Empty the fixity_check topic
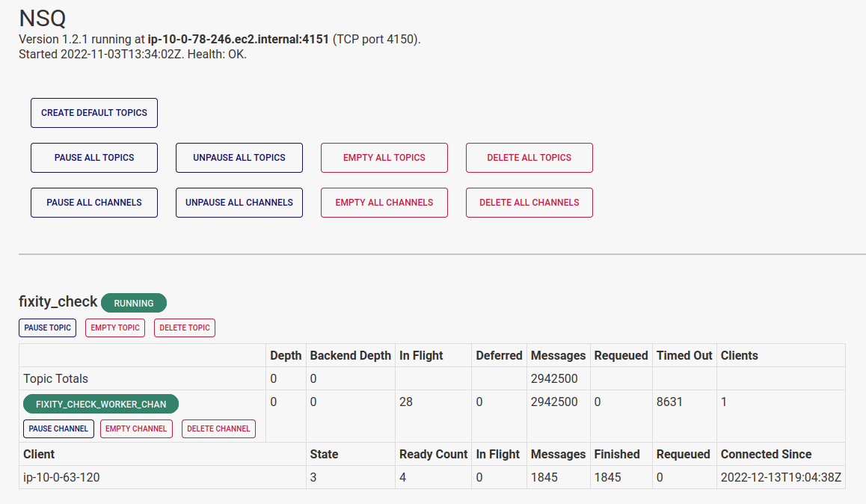Image resolution: width=866 pixels, height=504 pixels. click(x=115, y=328)
